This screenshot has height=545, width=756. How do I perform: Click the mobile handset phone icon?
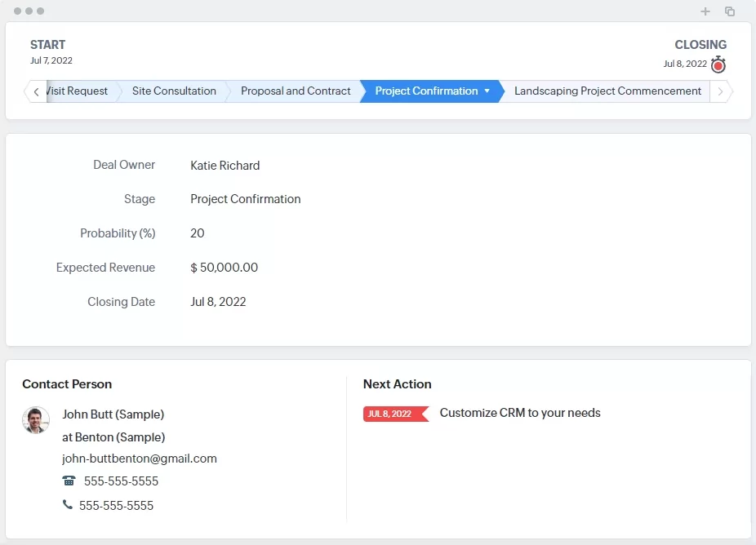[x=67, y=505]
